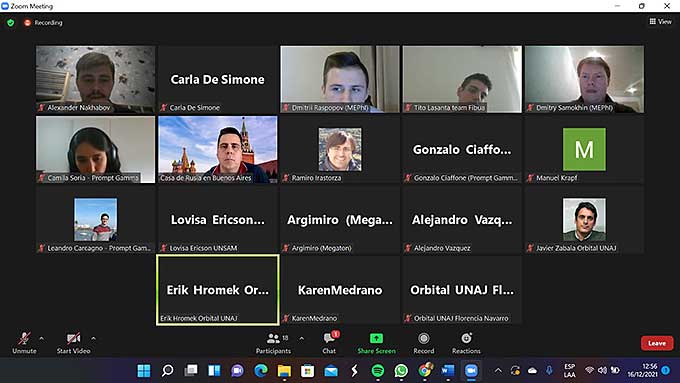Expand audio options arrow beside Unmute

coord(42,338)
